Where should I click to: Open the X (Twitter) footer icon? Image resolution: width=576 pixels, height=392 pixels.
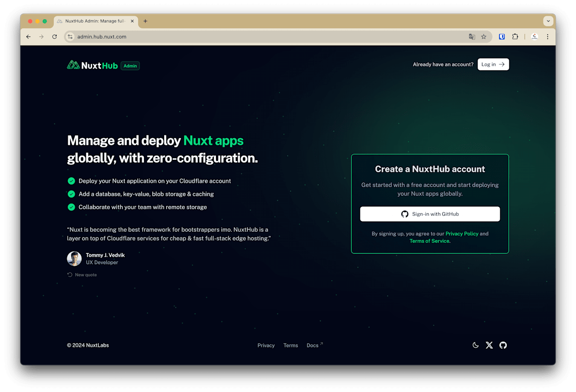[489, 345]
